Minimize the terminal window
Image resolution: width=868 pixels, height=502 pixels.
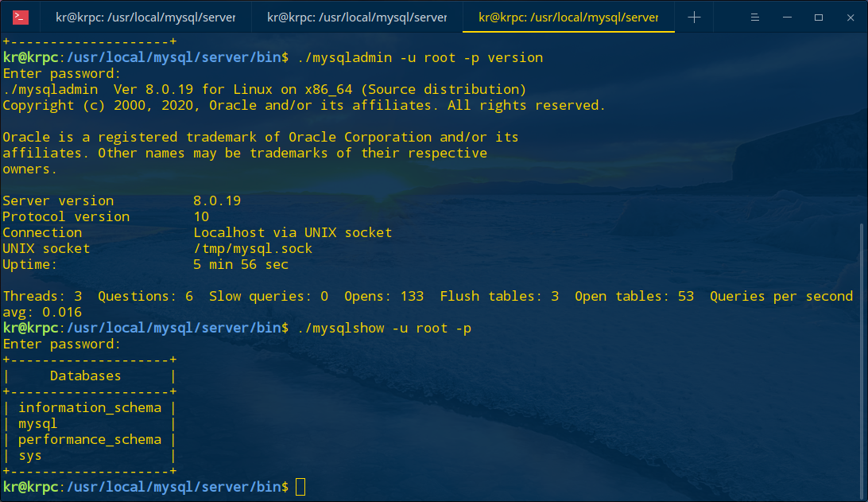(787, 18)
